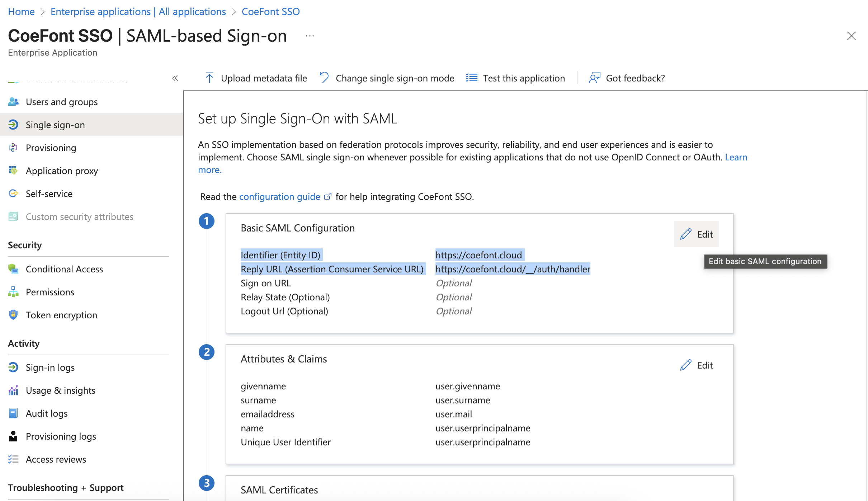Image resolution: width=868 pixels, height=501 pixels.
Task: Open the configuration guide link
Action: pyautogui.click(x=280, y=197)
